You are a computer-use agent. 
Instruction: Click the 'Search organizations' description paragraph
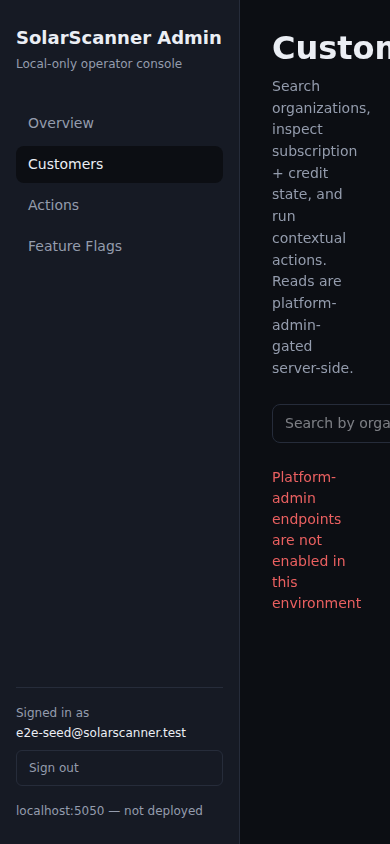click(321, 227)
